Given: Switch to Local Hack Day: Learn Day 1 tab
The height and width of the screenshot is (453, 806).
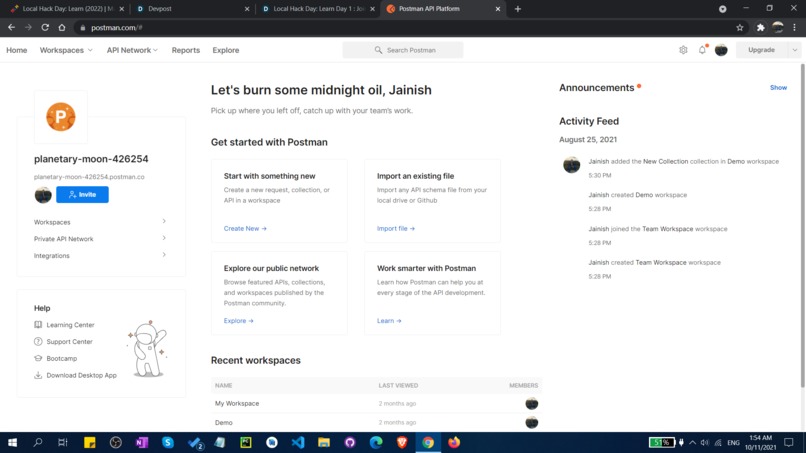Looking at the screenshot, I should [316, 9].
